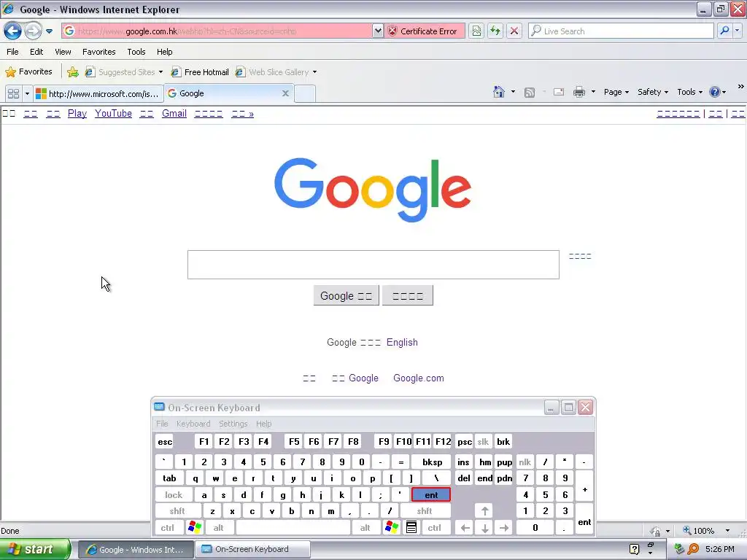
Task: Expand the address bar history dropdown
Action: pyautogui.click(x=378, y=31)
